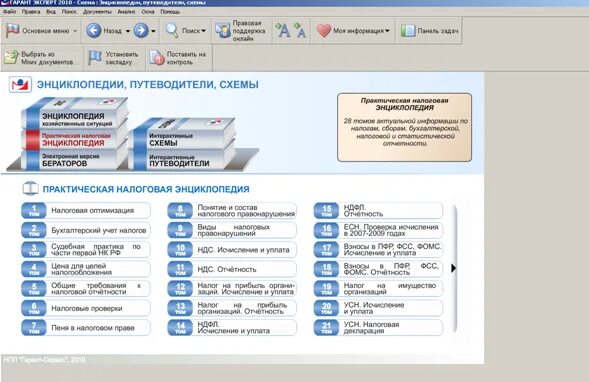Expand the Назад history dropdown arrow
Image resolution: width=589 pixels, height=382 pixels.
pos(128,31)
